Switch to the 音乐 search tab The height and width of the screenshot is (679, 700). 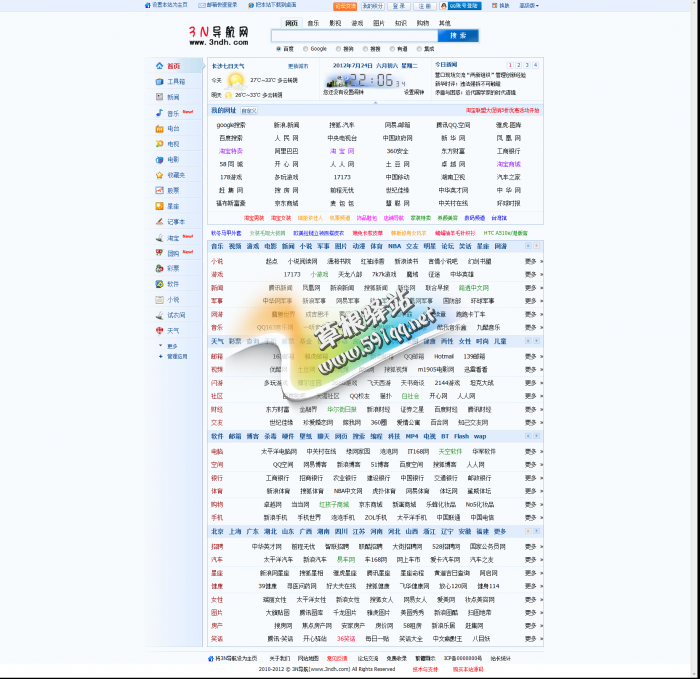(313, 23)
